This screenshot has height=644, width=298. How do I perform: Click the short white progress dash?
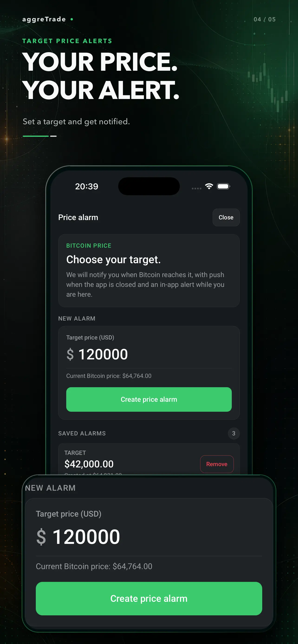point(53,136)
